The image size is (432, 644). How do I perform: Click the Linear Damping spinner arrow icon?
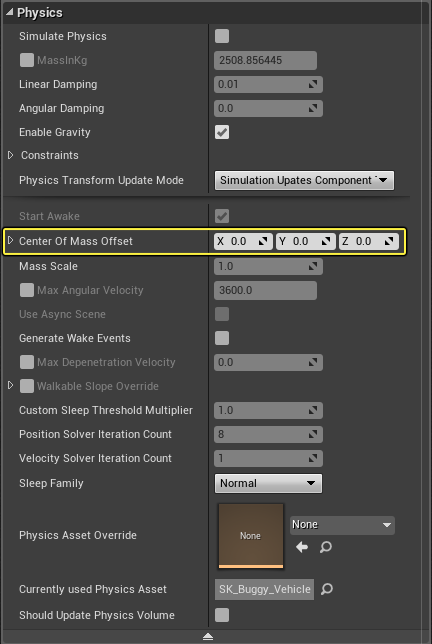[313, 84]
